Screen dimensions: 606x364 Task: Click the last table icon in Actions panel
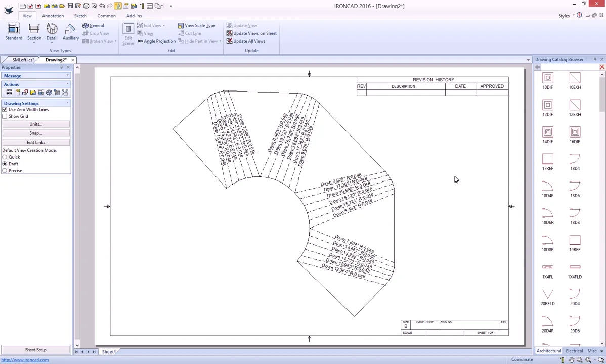pos(65,93)
